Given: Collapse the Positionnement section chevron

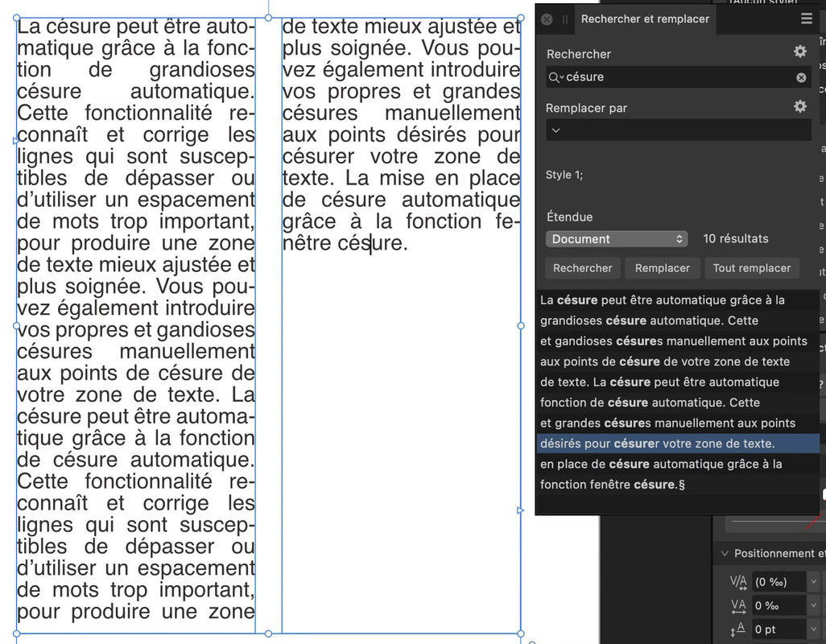Looking at the screenshot, I should (x=725, y=553).
